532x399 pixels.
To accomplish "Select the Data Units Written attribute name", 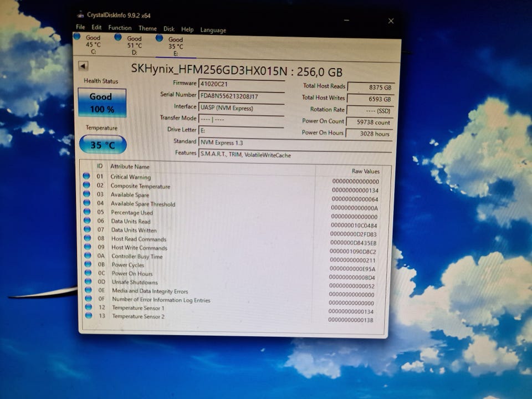I will pyautogui.click(x=134, y=230).
